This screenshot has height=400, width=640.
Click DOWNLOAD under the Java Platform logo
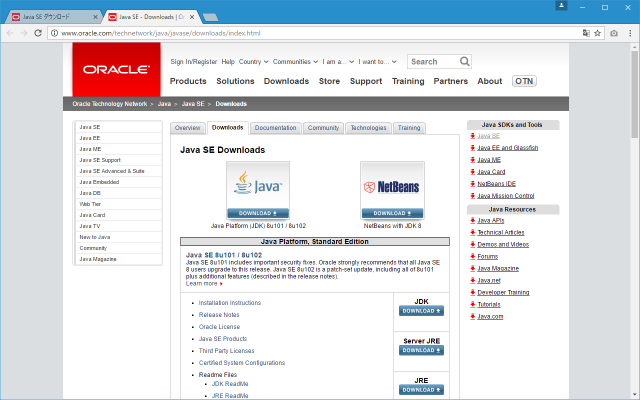(x=258, y=213)
